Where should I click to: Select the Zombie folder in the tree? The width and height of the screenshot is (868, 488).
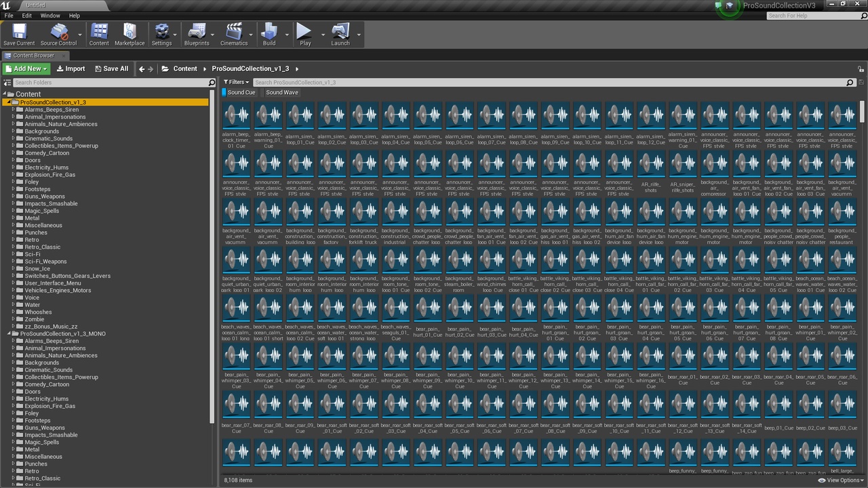click(x=35, y=319)
